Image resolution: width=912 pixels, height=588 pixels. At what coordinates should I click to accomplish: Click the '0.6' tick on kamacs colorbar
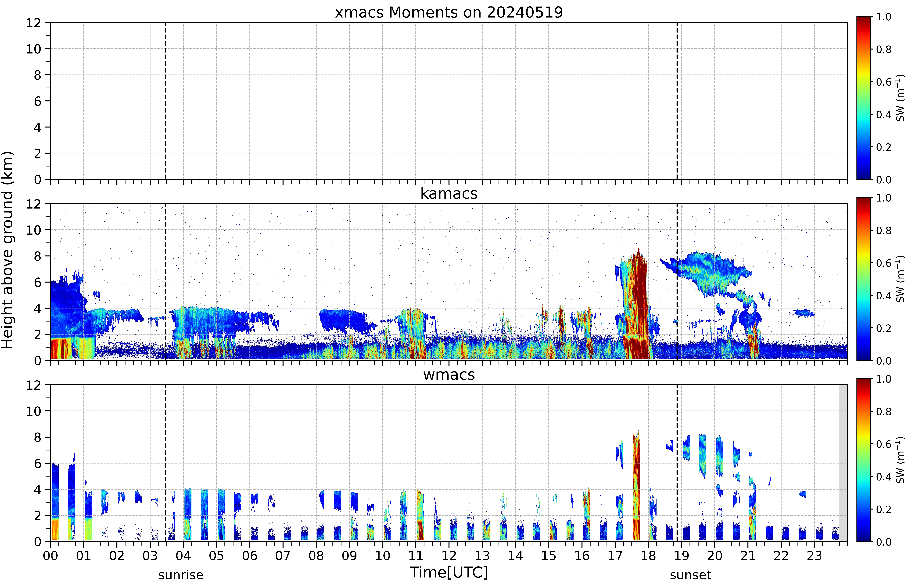click(x=884, y=263)
